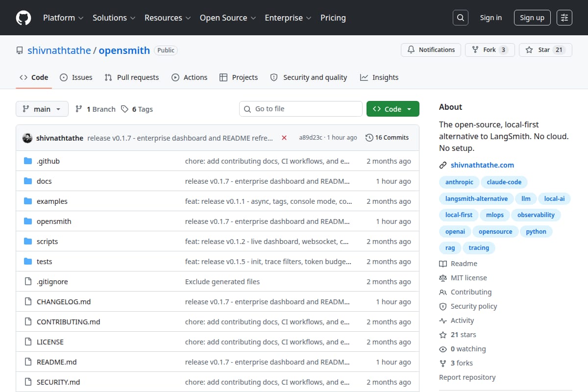This screenshot has height=392, width=588.
Task: Open the 6 Tags link
Action: 137,109
